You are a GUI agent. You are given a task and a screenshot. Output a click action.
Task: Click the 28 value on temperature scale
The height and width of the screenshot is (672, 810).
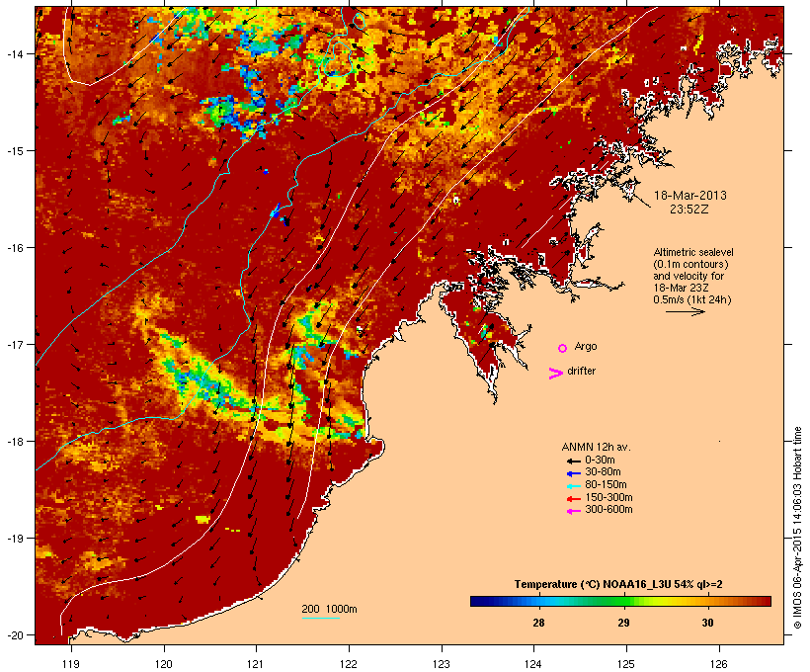coord(538,623)
